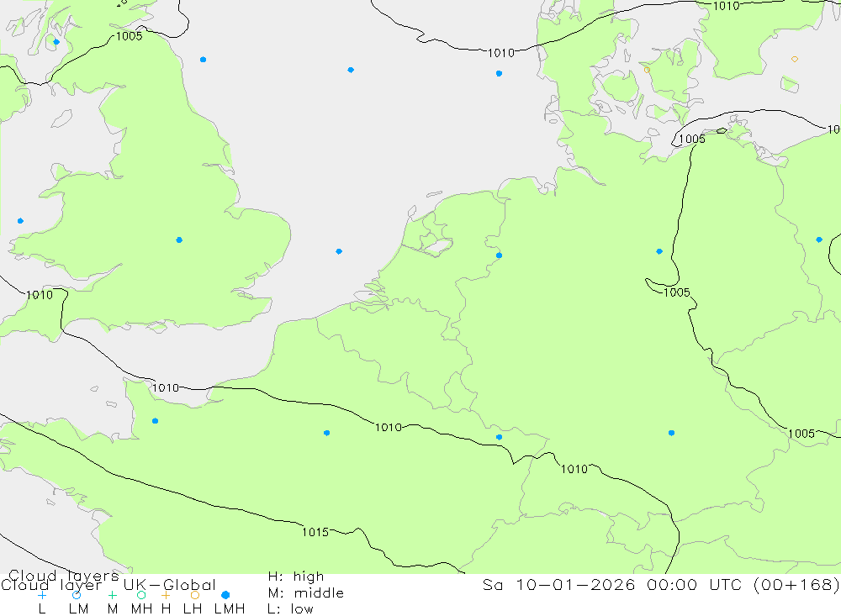Viewport: 841px width, 616px height.
Task: Click the blue dot over Poland
Action: coord(819,240)
